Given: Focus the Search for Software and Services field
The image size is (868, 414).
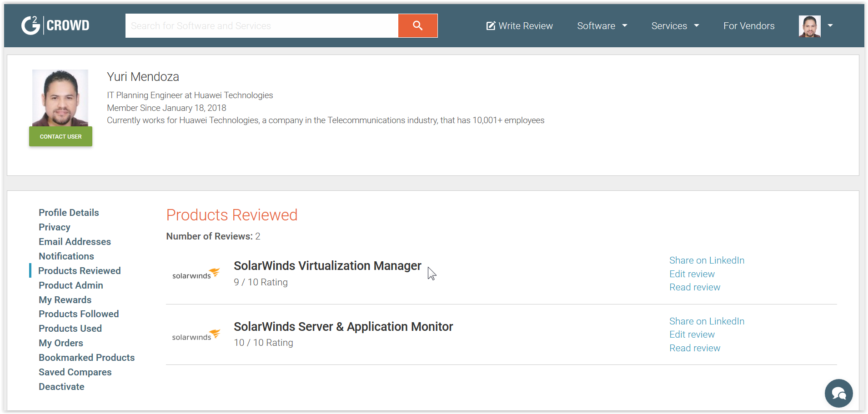Looking at the screenshot, I should (x=262, y=25).
